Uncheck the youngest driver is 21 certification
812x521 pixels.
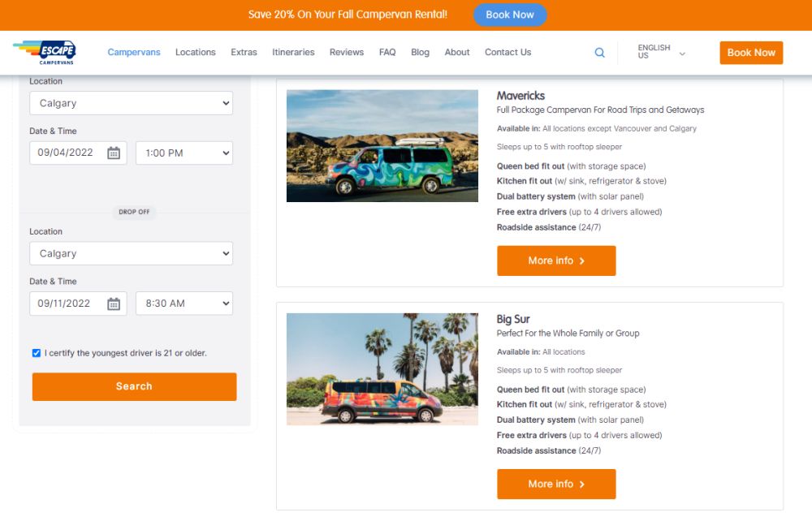tap(36, 352)
